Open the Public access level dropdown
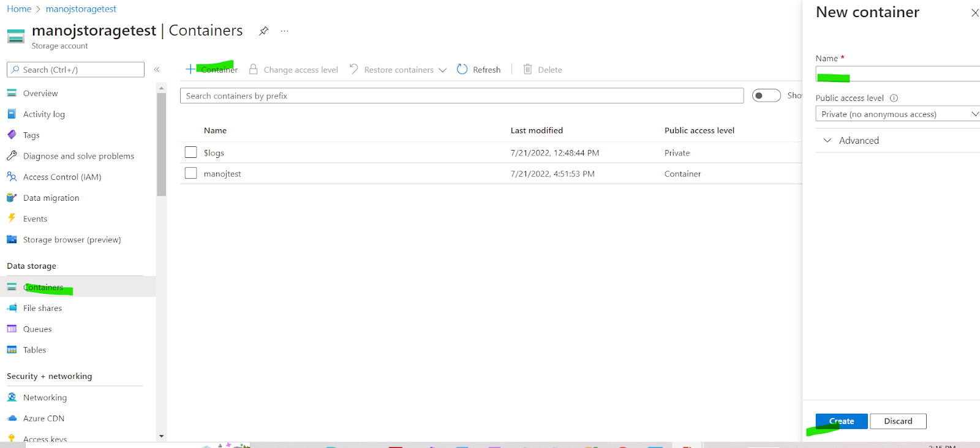The width and height of the screenshot is (980, 448). coord(898,114)
